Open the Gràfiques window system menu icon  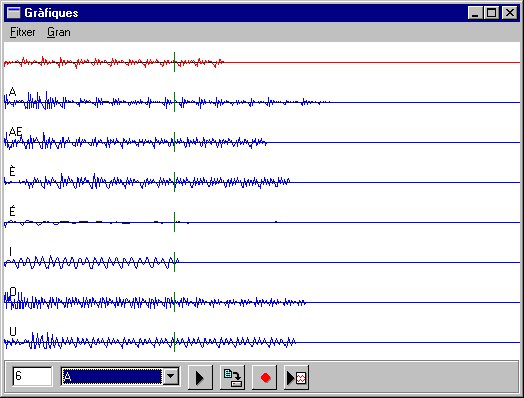pyautogui.click(x=14, y=13)
